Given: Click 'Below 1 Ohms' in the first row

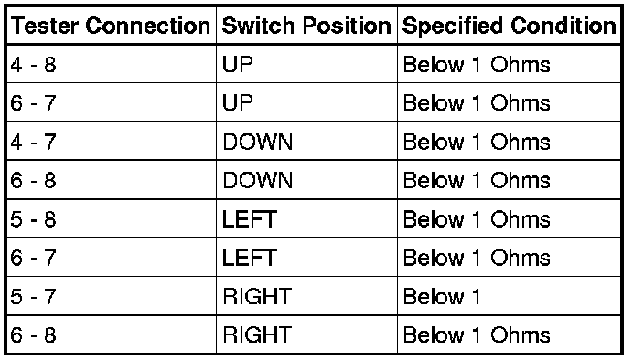Looking at the screenshot, I should [x=477, y=64].
